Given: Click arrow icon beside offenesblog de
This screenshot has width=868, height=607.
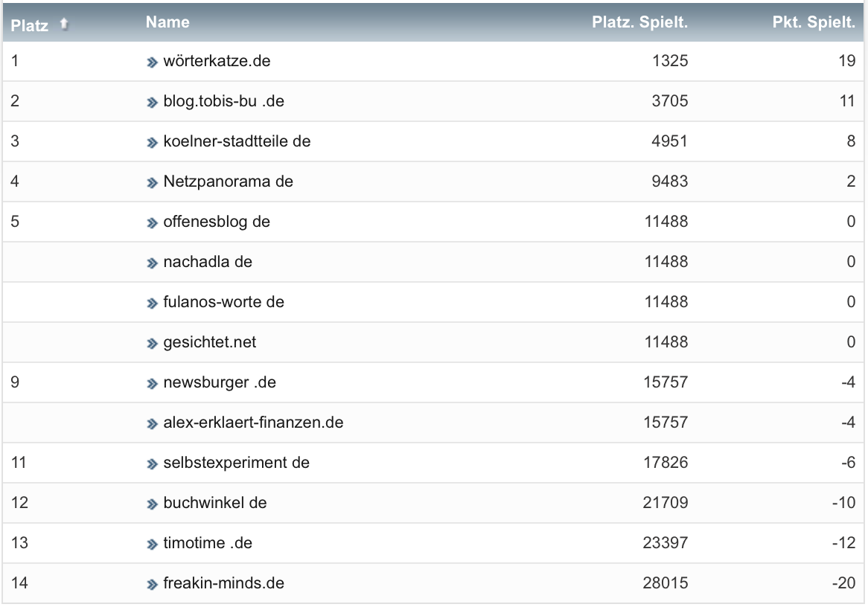Looking at the screenshot, I should click(152, 223).
